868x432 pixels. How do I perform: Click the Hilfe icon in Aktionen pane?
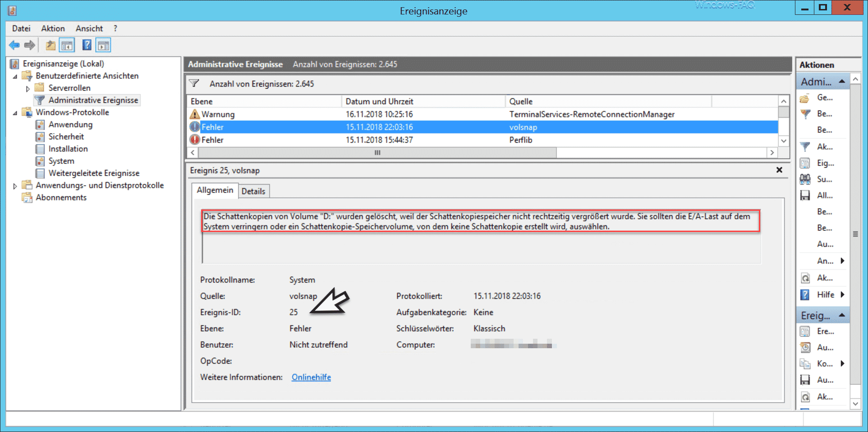coord(805,295)
